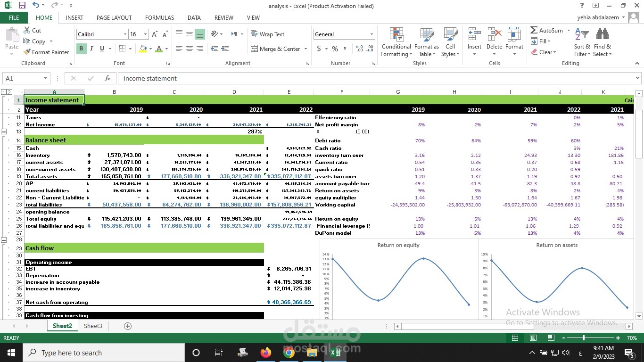644x362 pixels.
Task: Apply Percent Style format
Action: tap(335, 49)
